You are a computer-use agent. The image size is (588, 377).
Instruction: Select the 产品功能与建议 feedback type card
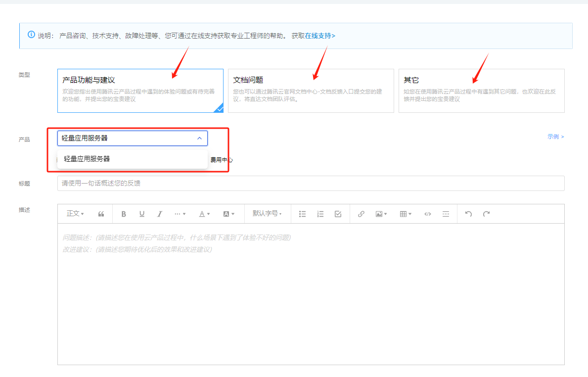(x=140, y=91)
